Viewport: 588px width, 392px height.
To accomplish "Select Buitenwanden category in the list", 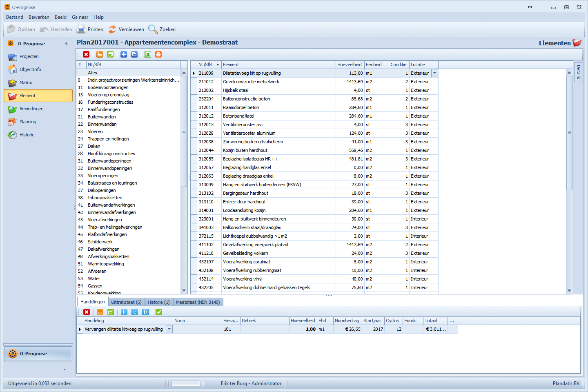I will 129,117.
